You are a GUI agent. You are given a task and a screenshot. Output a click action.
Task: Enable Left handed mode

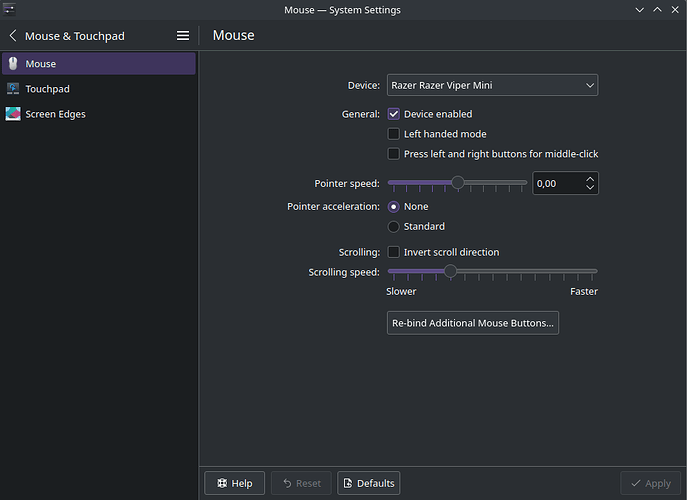pos(393,134)
